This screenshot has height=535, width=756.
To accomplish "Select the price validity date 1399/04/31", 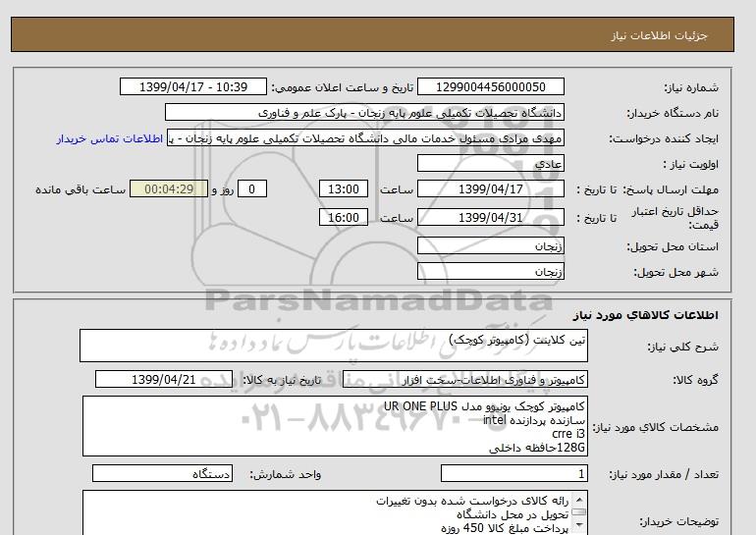I will [x=490, y=217].
